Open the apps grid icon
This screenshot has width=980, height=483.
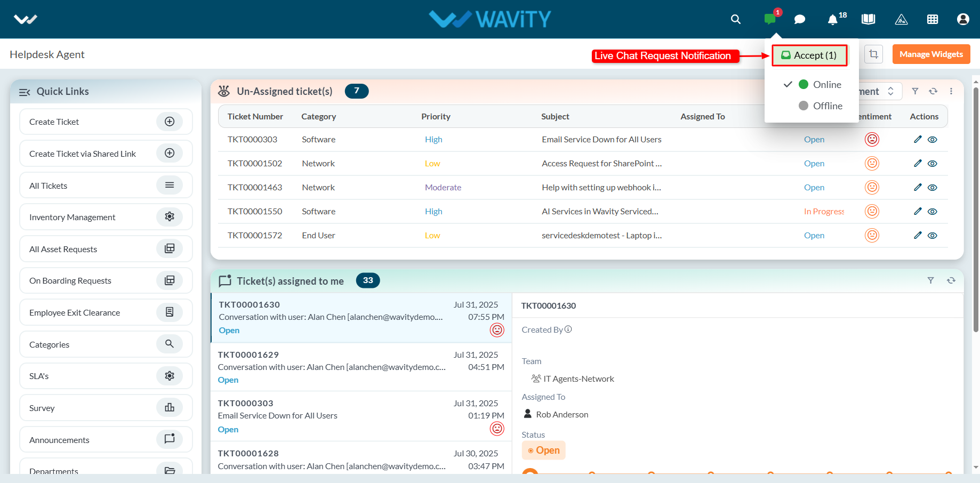click(933, 19)
